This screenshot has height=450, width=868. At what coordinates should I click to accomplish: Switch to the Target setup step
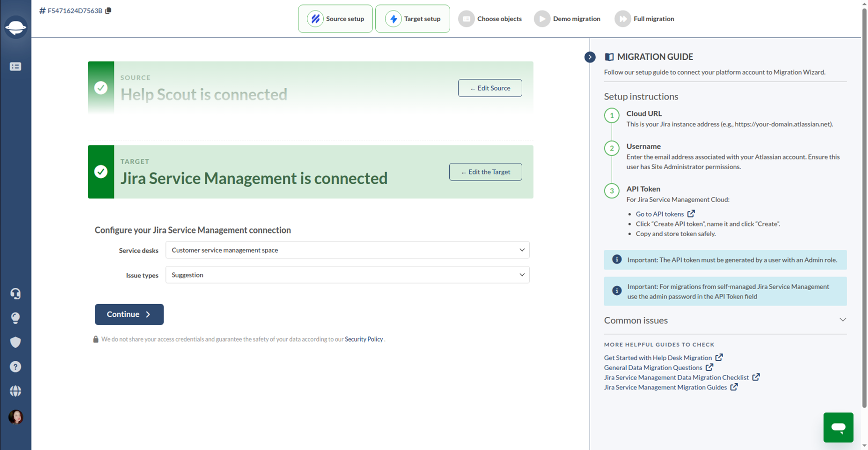tap(413, 19)
